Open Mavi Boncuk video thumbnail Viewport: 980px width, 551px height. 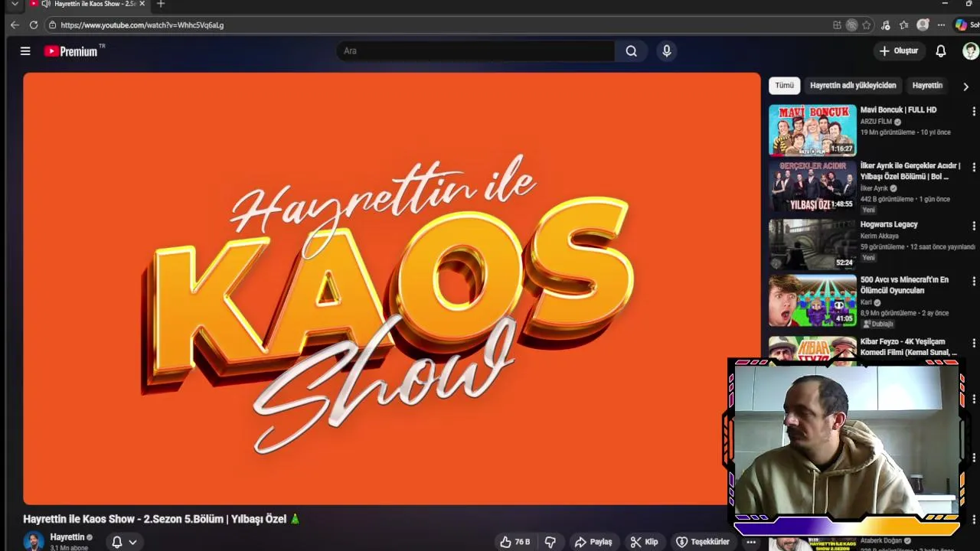pos(812,130)
